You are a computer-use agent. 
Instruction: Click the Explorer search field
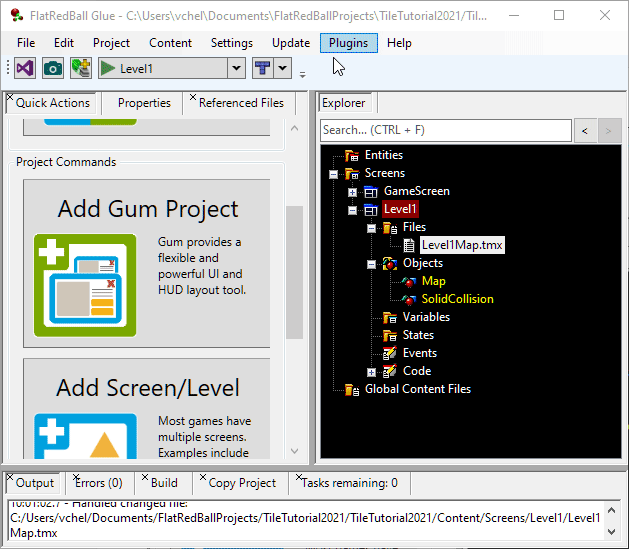[x=445, y=130]
